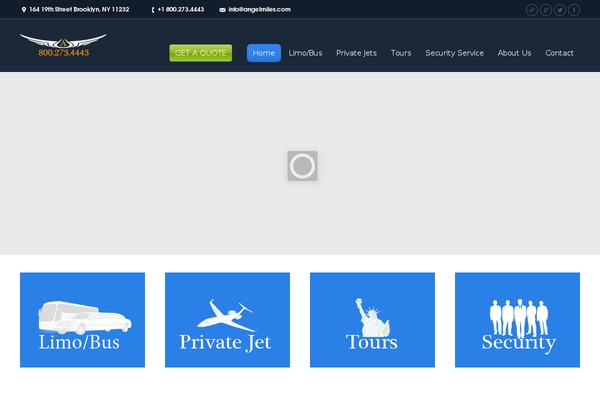Image resolution: width=600 pixels, height=400 pixels.
Task: Open the Security service tile
Action: point(517,320)
